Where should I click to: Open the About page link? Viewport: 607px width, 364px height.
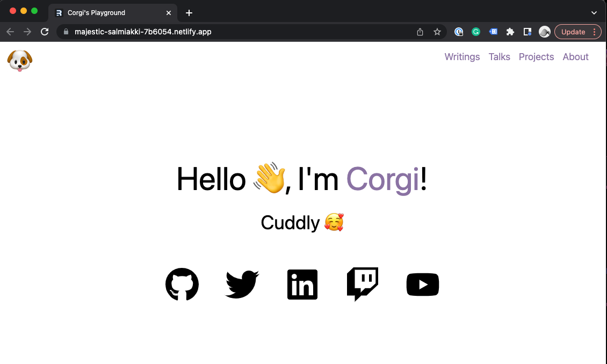(575, 57)
